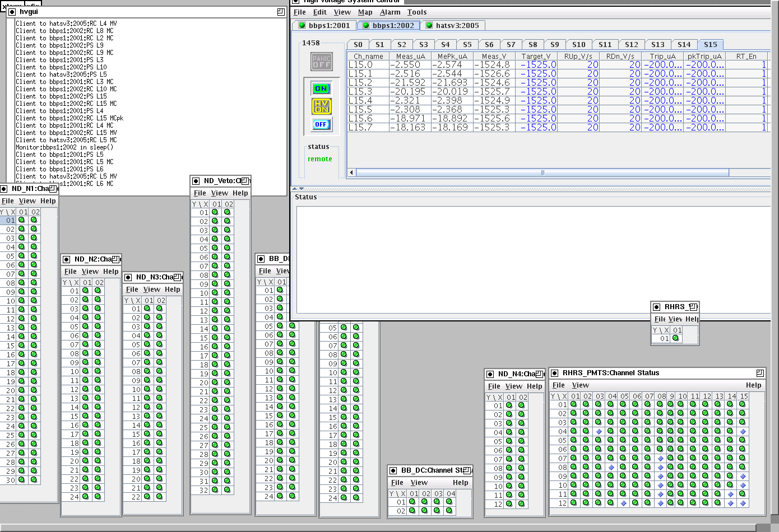Click the green LED on bbps1:2002 tab

coord(366,25)
